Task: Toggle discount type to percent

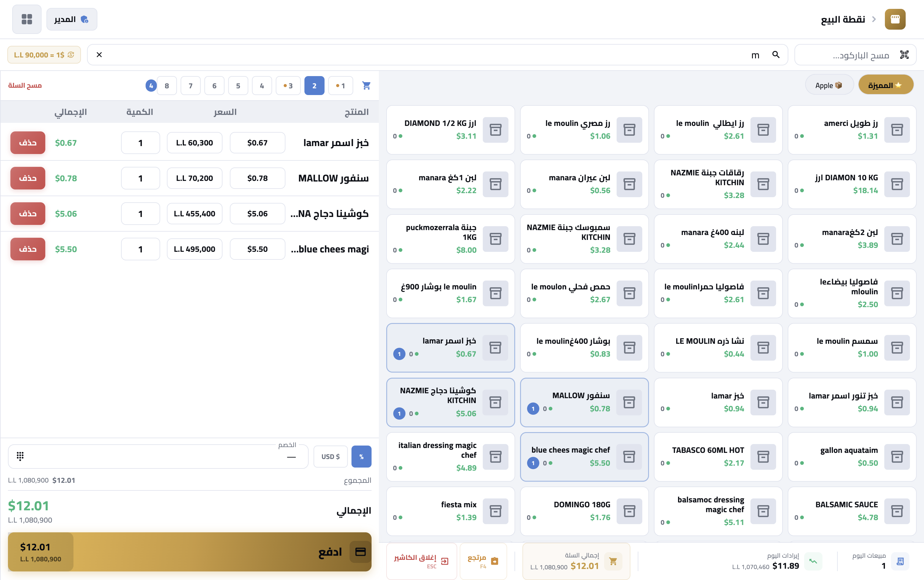Action: [361, 457]
